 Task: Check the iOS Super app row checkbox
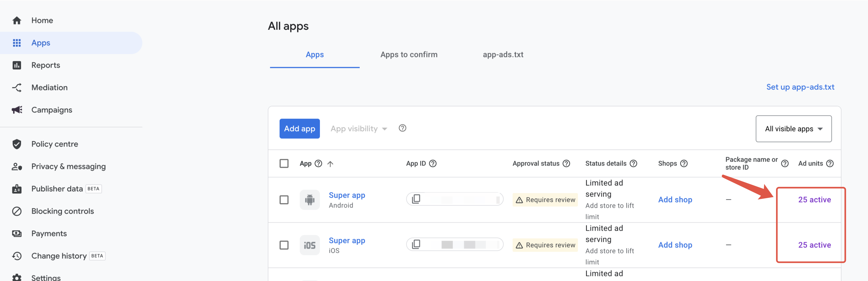(x=284, y=245)
